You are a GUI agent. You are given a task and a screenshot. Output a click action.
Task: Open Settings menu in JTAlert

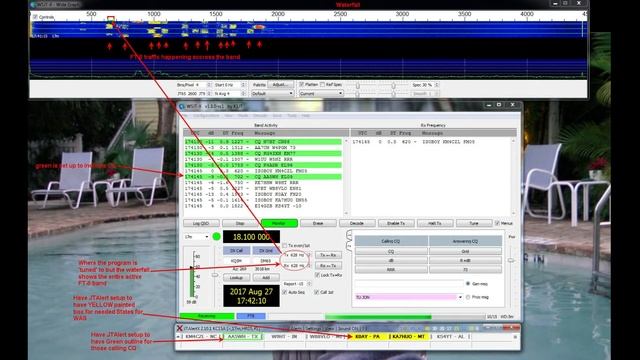[313, 328]
